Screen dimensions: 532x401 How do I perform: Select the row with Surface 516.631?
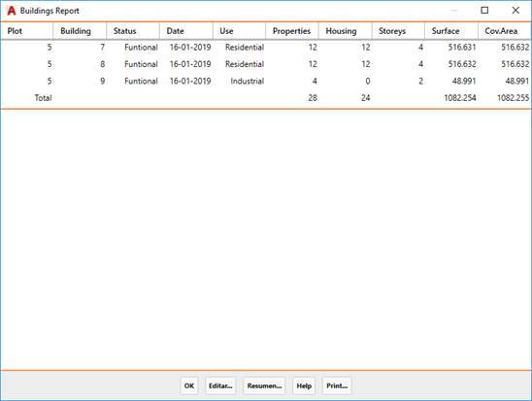point(266,48)
